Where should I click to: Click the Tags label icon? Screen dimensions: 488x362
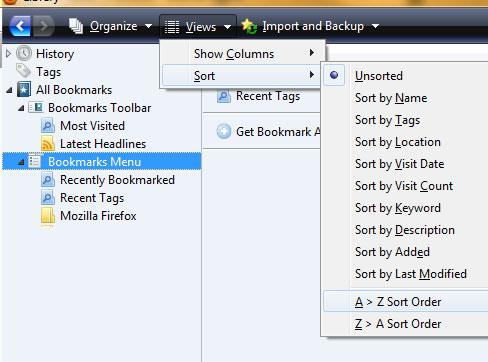[24, 71]
